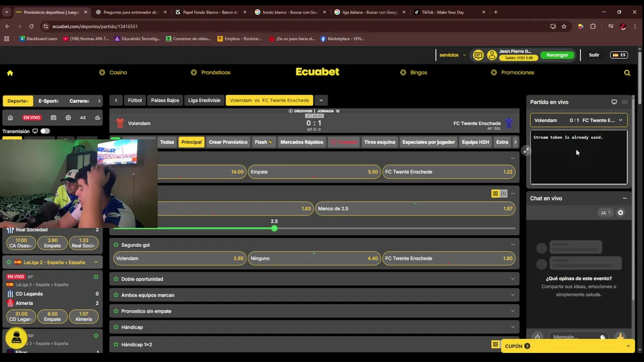The width and height of the screenshot is (644, 362).
Task: Select the Principal markets tab
Action: (191, 142)
